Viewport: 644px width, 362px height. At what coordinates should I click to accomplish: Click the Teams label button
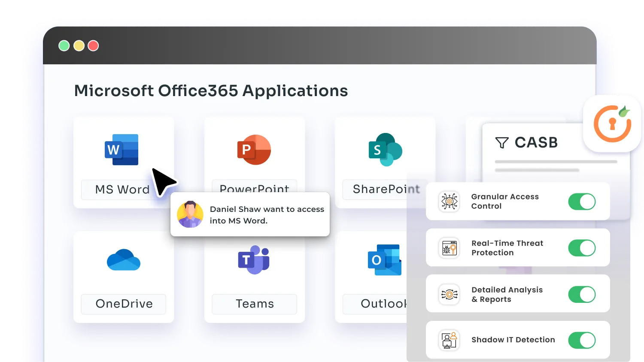click(254, 304)
